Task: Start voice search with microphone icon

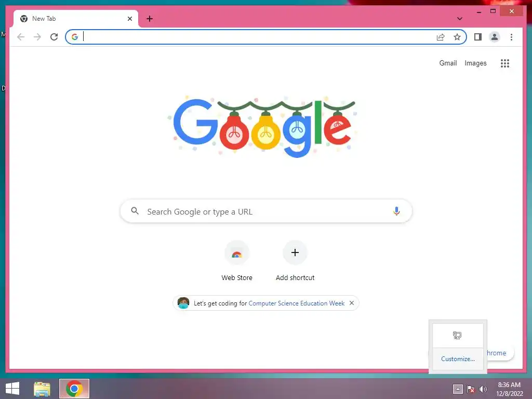Action: tap(396, 211)
